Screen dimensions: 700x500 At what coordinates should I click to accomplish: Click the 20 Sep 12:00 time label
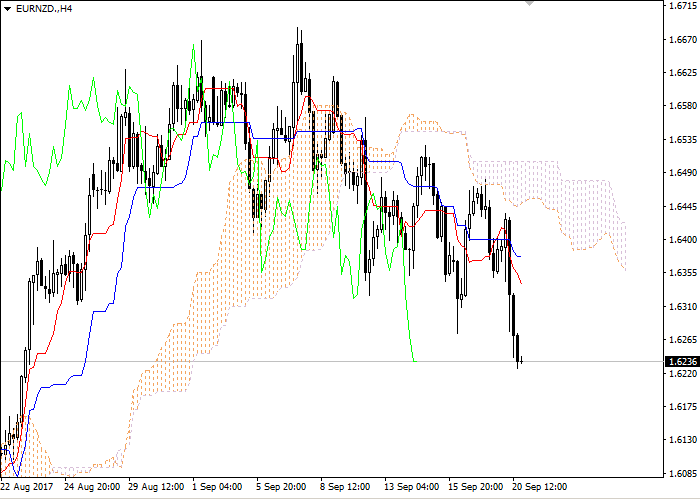(539, 487)
